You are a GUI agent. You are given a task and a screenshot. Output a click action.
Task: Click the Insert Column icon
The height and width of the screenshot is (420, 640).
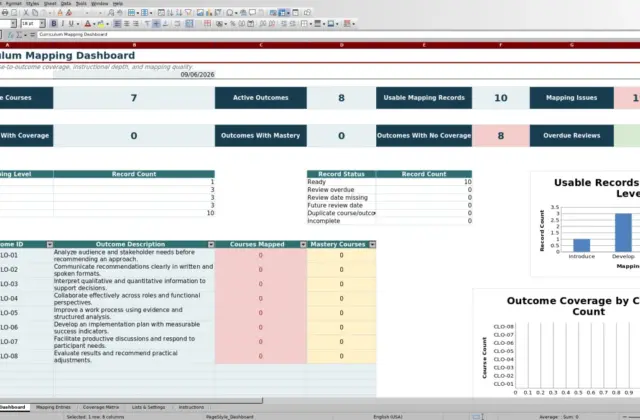pos(144,13)
